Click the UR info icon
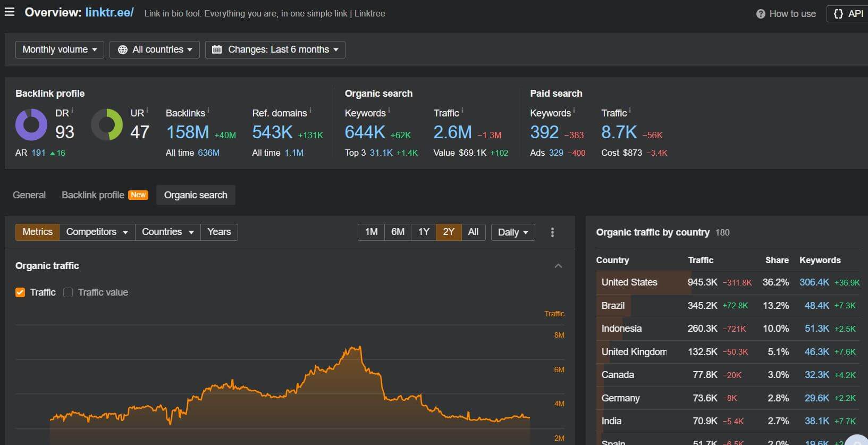The width and height of the screenshot is (868, 445). [147, 111]
